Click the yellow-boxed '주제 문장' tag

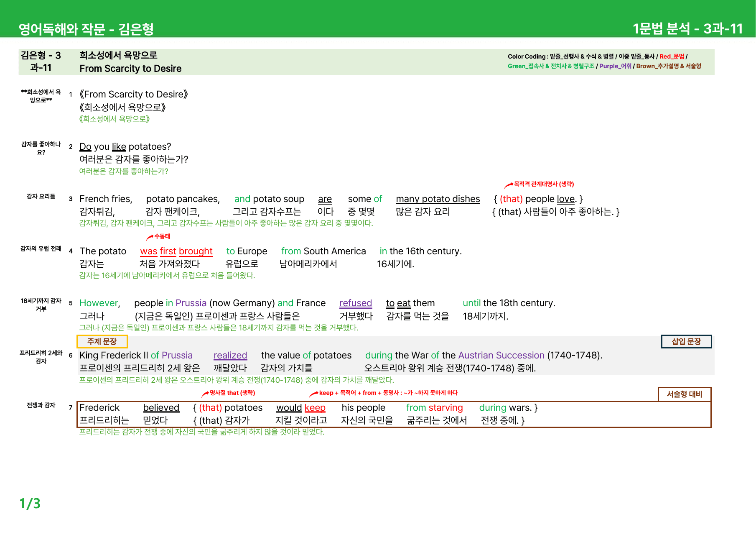pos(102,341)
